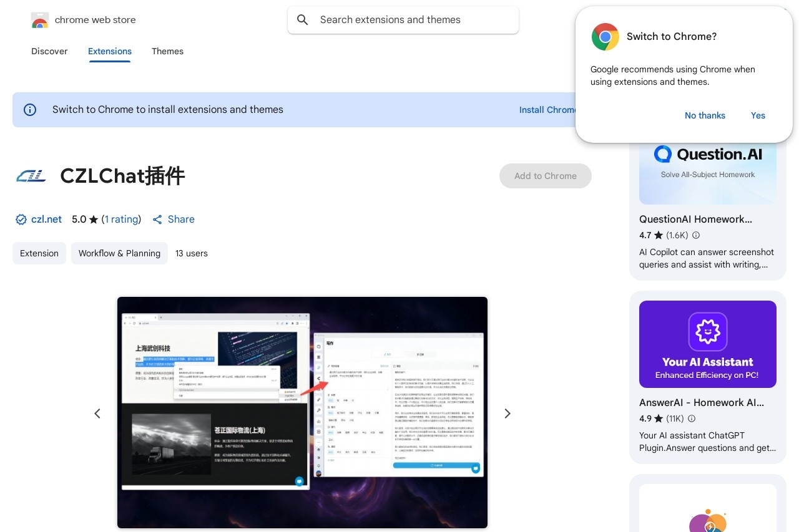This screenshot has width=799, height=532.
Task: Click the AI Copilot description text
Action: click(707, 258)
